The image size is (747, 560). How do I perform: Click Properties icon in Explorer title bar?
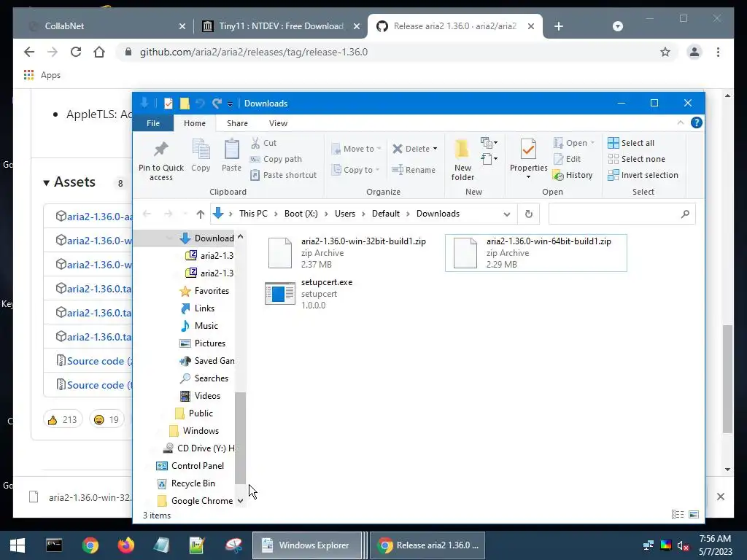[169, 104]
